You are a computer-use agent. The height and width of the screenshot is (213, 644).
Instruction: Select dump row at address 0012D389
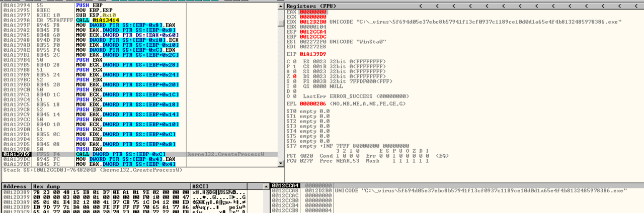pyautogui.click(x=15, y=192)
